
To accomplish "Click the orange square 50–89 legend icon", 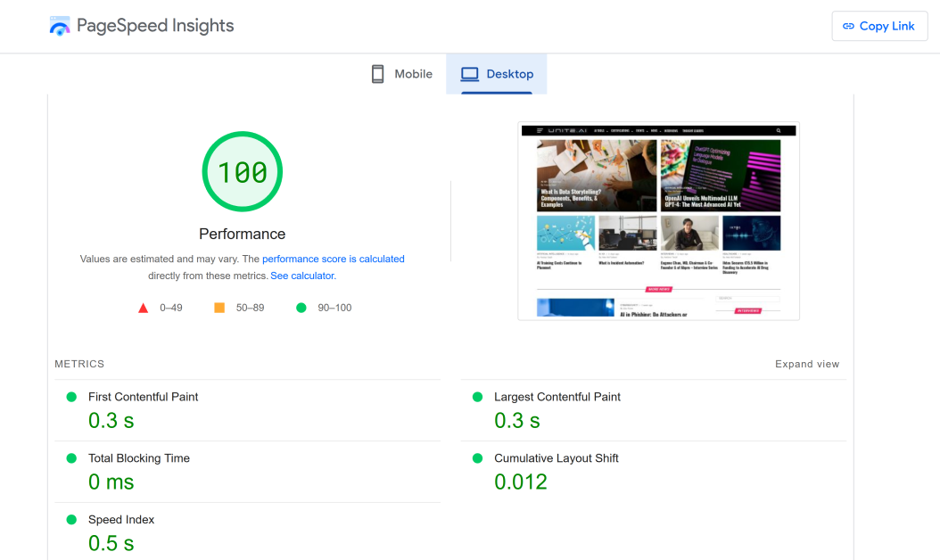I will pos(219,309).
